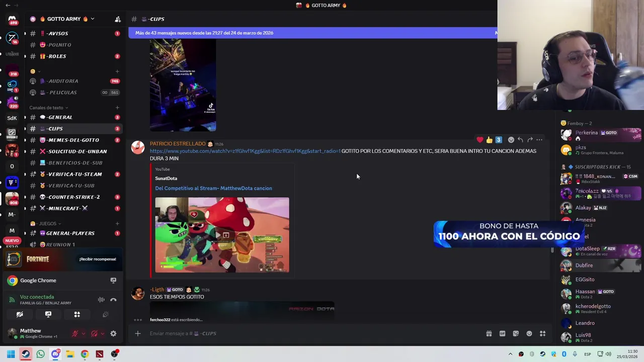
Task: Open Dota 2 from the Windows taskbar
Action: coord(100,354)
